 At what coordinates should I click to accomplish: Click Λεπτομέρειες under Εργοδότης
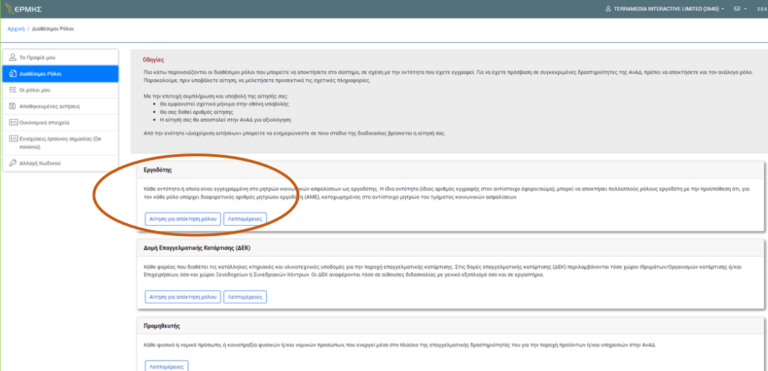click(x=245, y=219)
